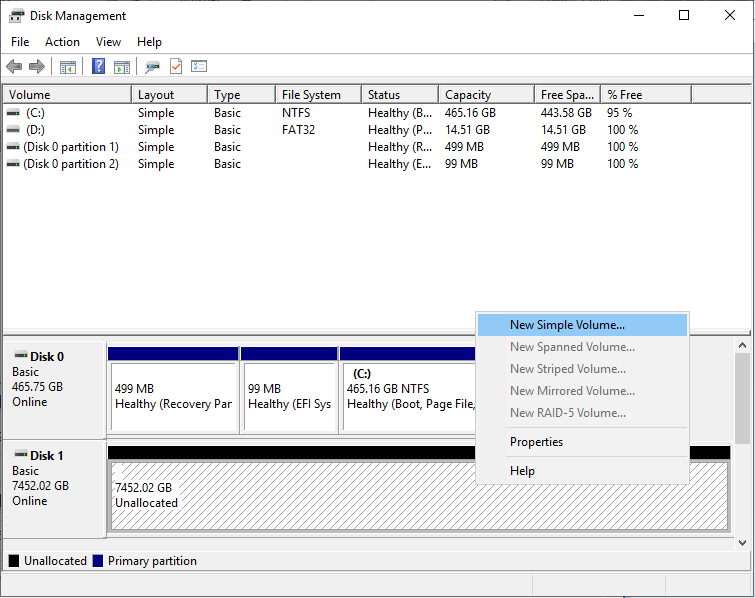Select the 99 MB EFI System partition block
Viewport: 755px width, 598px height.
289,390
